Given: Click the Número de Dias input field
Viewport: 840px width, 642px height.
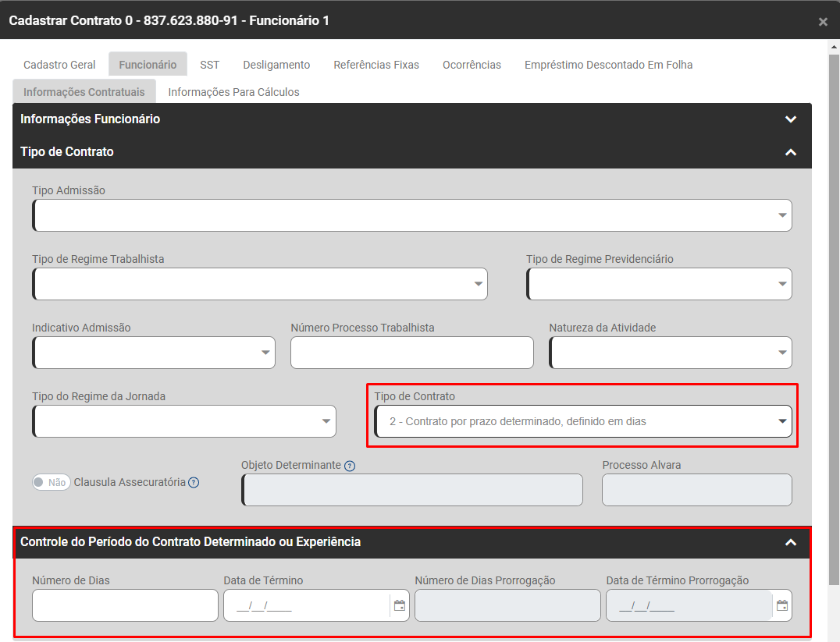Looking at the screenshot, I should point(125,605).
